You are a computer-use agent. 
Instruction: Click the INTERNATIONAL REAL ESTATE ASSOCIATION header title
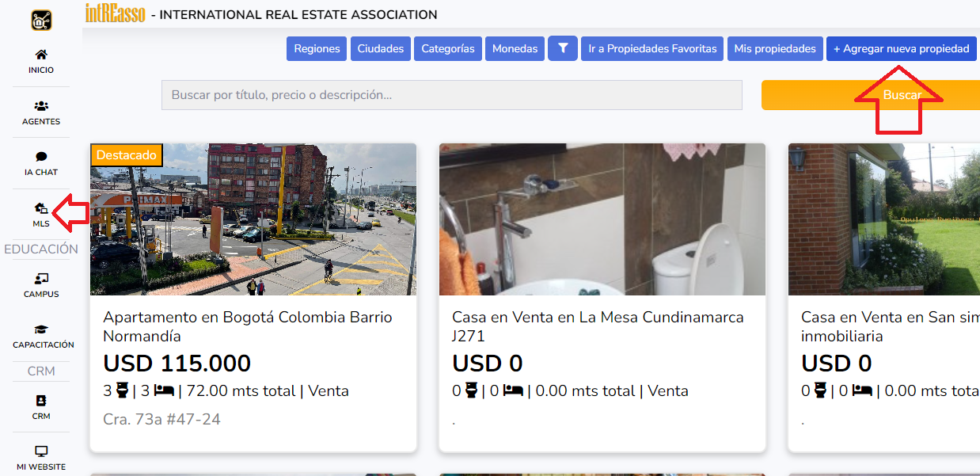pyautogui.click(x=298, y=14)
